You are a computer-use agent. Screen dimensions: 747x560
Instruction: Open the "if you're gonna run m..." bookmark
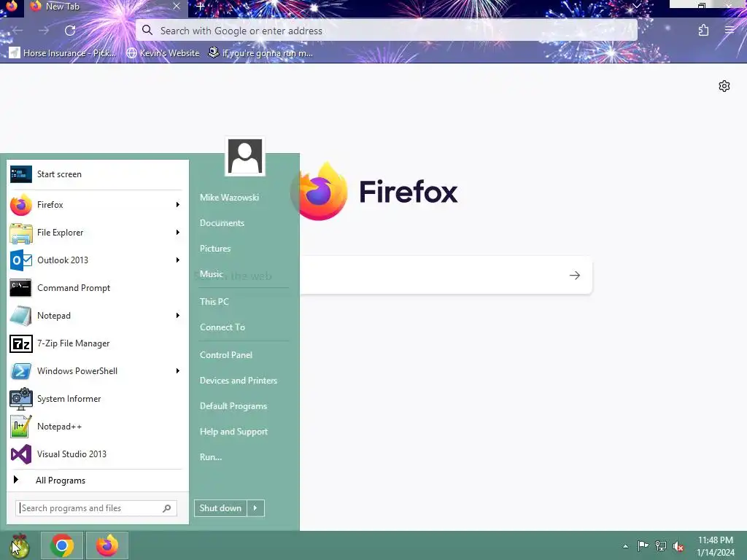[260, 52]
